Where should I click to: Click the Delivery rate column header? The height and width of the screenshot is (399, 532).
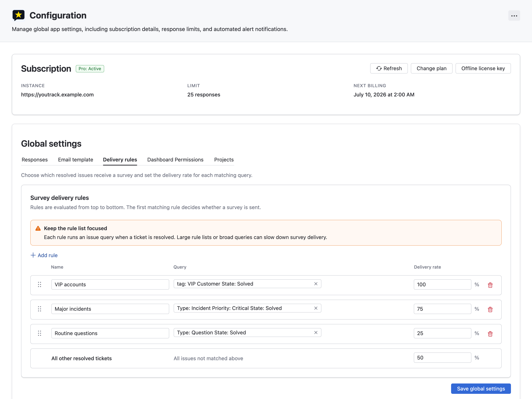click(x=427, y=267)
